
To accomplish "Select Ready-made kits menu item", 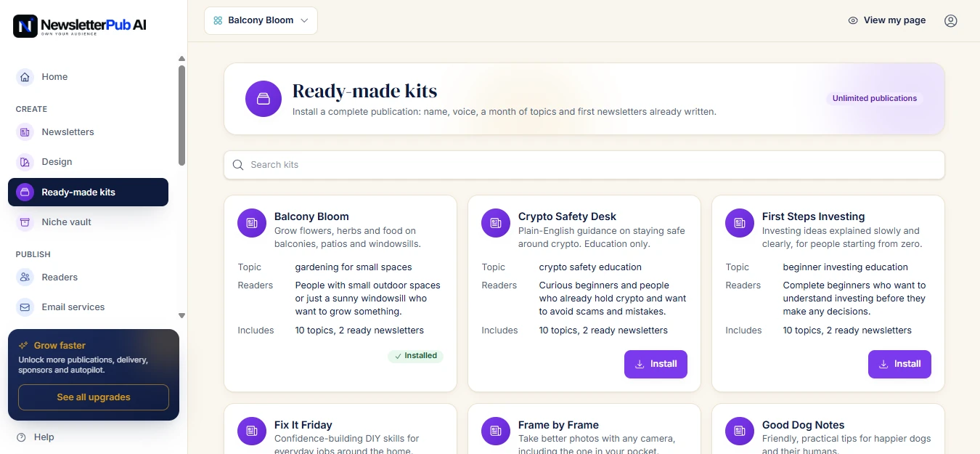I will tap(88, 192).
